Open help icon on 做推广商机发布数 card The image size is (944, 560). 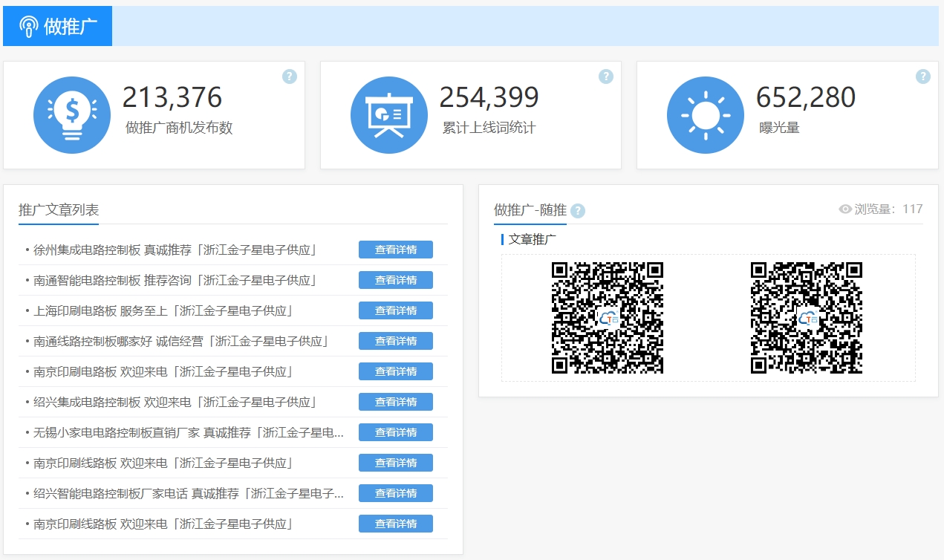(290, 76)
